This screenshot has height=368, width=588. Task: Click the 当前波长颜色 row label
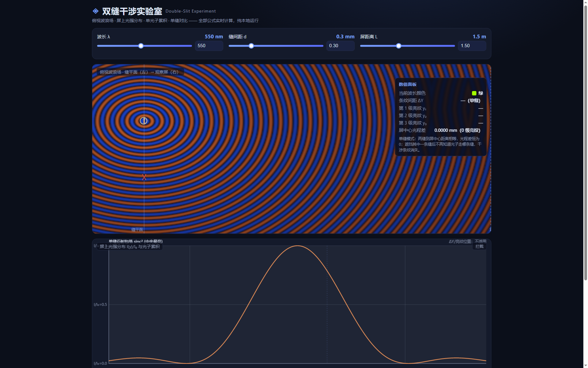(x=412, y=93)
